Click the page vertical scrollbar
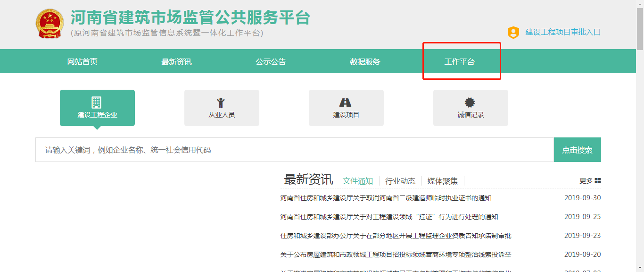This screenshot has height=272, width=644. point(640,142)
